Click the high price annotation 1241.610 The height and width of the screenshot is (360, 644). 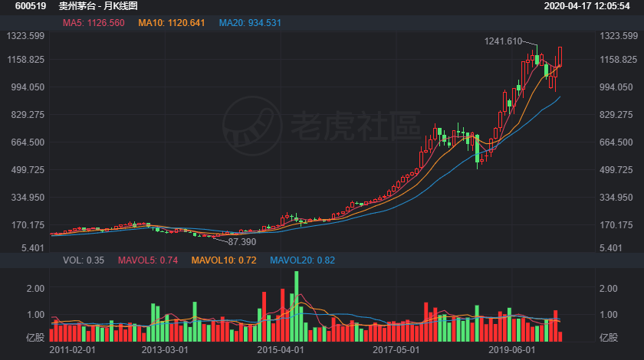[x=503, y=41]
